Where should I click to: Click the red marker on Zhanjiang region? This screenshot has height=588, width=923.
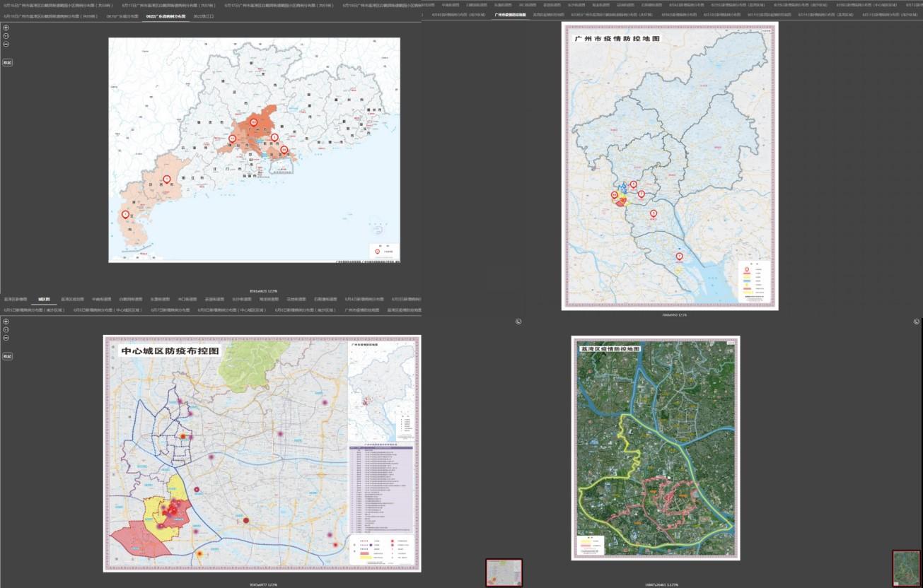coord(126,214)
